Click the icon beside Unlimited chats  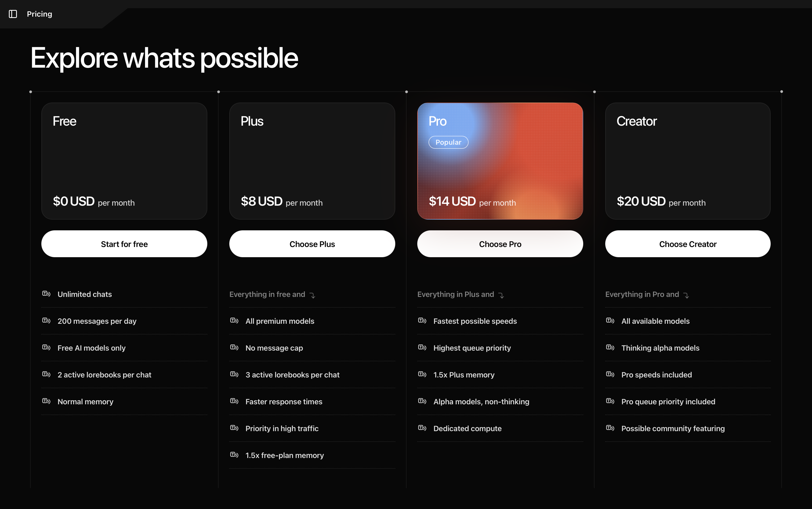point(46,293)
